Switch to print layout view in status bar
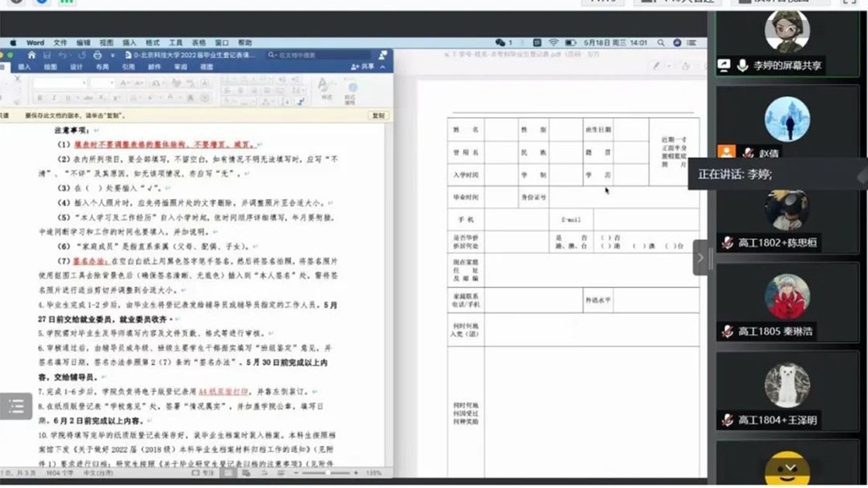Image resolution: width=868 pixels, height=488 pixels. (228, 473)
